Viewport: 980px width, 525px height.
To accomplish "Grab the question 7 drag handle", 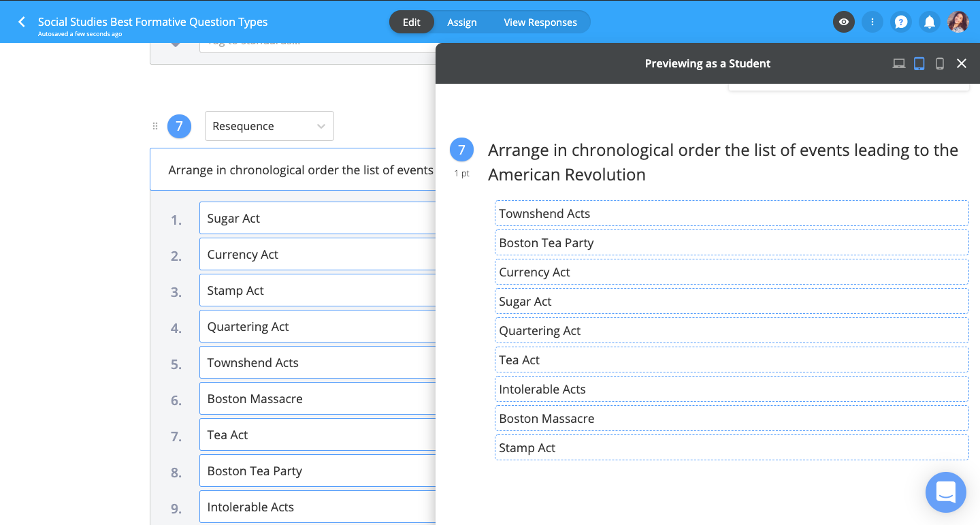I will tap(155, 126).
